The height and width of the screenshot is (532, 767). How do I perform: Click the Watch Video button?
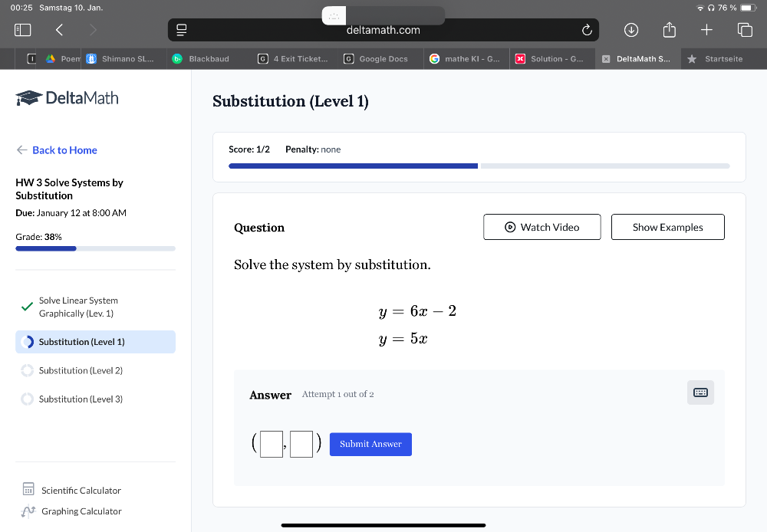(542, 227)
